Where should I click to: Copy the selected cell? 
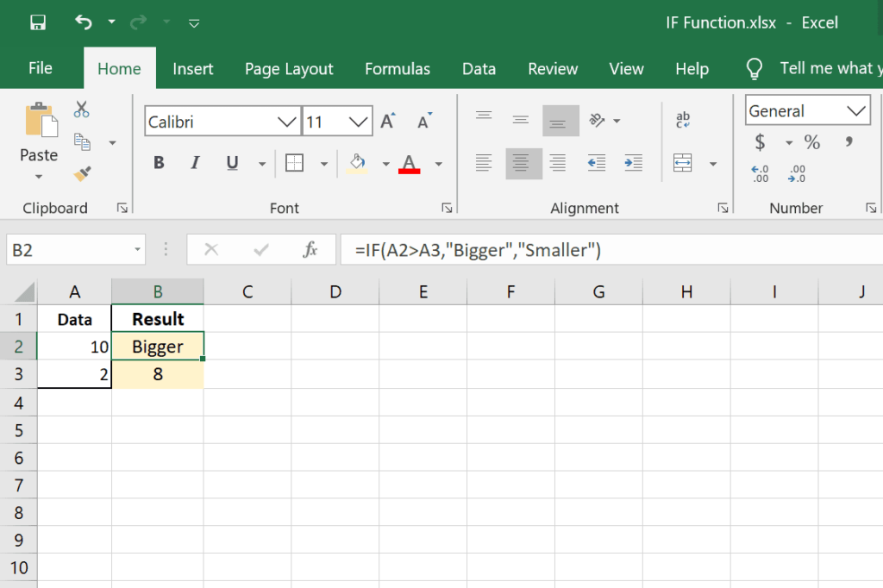pos(82,142)
